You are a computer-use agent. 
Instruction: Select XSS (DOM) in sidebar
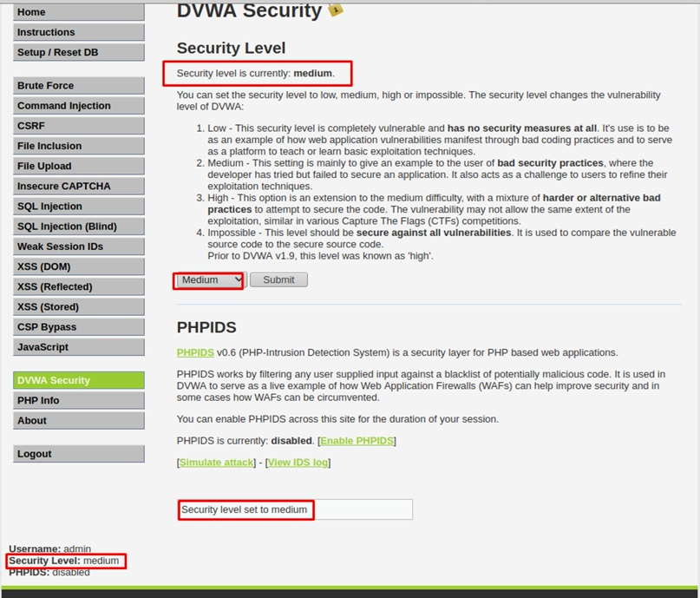[x=79, y=266]
